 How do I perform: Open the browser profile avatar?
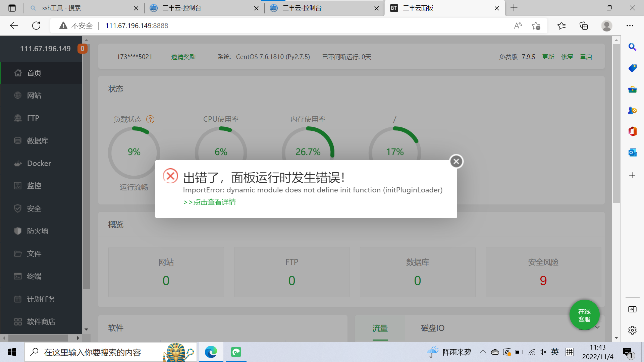tap(606, 25)
